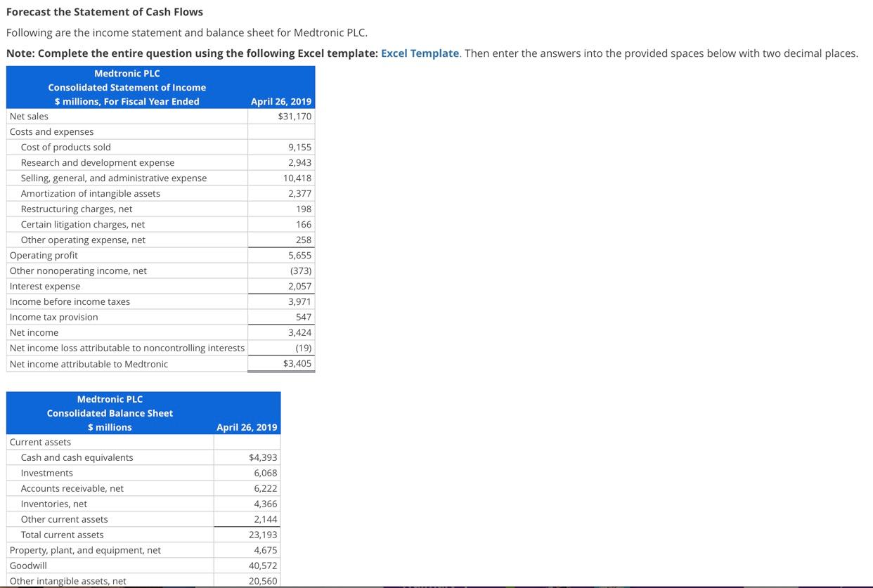Click the 2,943 R&D expense value
This screenshot has height=588, width=873.
pyautogui.click(x=299, y=163)
